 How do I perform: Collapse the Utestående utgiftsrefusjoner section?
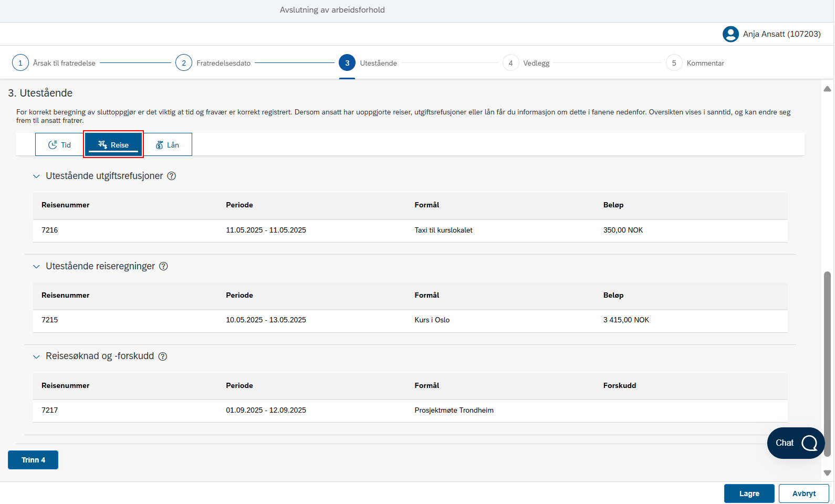pos(36,176)
